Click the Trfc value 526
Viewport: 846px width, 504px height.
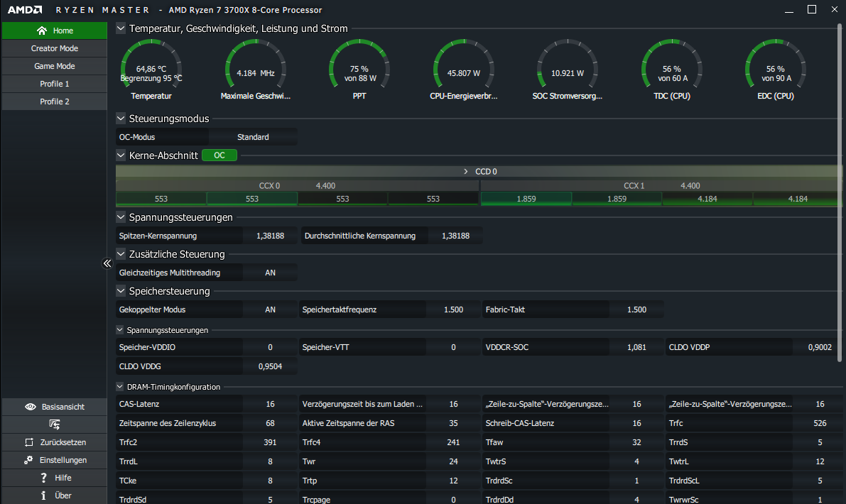click(820, 424)
